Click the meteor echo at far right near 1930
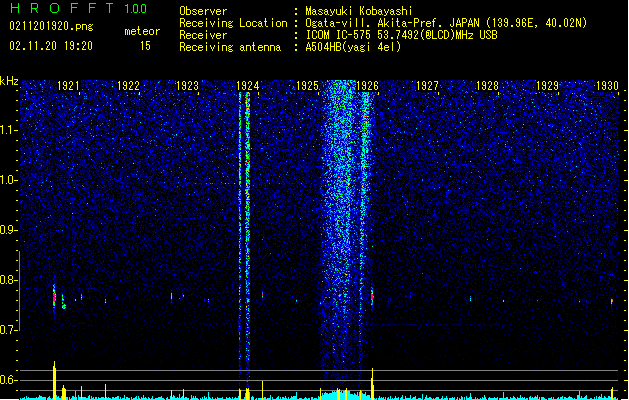The image size is (629, 400). (x=612, y=301)
